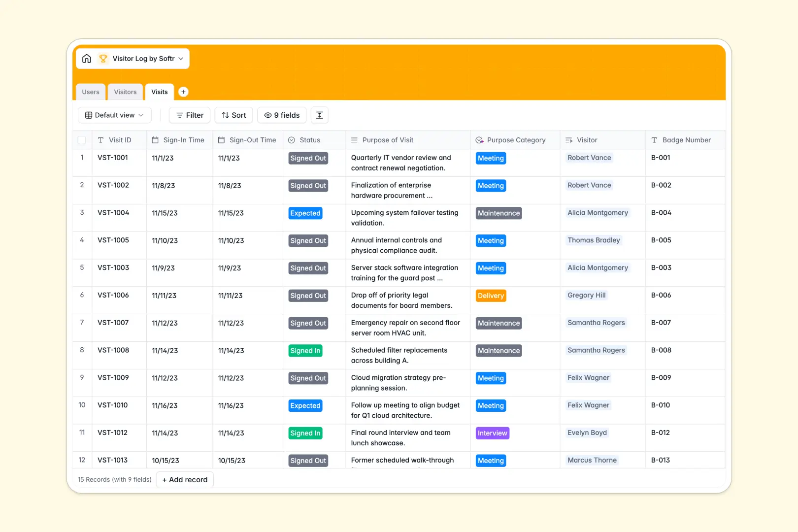Switch to the Users tab
This screenshot has width=798, height=532.
pos(90,92)
